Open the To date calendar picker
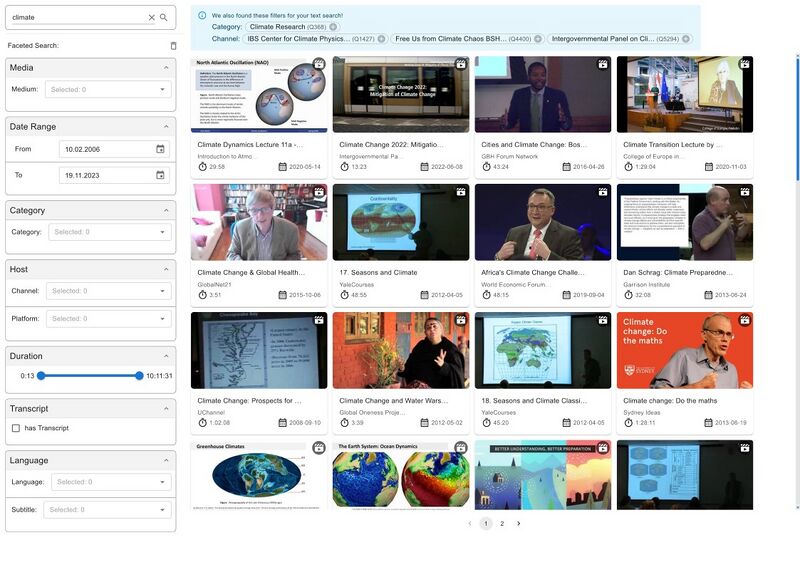The image size is (800, 565). tap(160, 175)
